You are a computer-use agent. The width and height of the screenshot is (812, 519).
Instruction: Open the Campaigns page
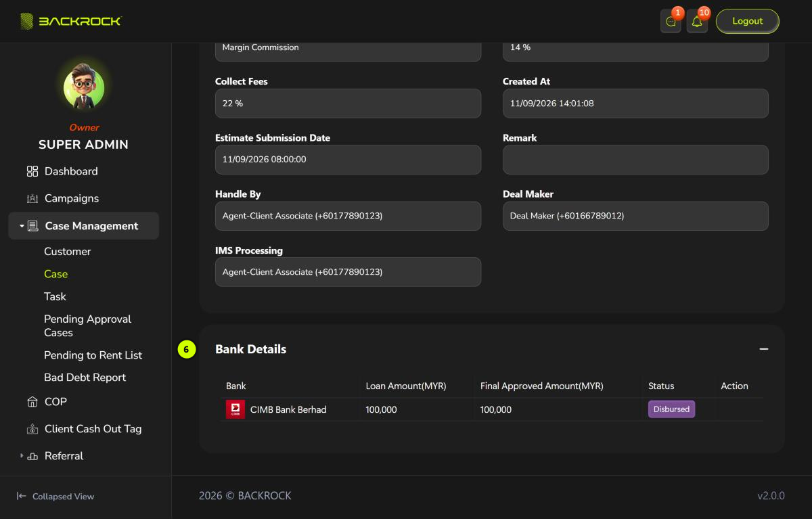coord(72,198)
